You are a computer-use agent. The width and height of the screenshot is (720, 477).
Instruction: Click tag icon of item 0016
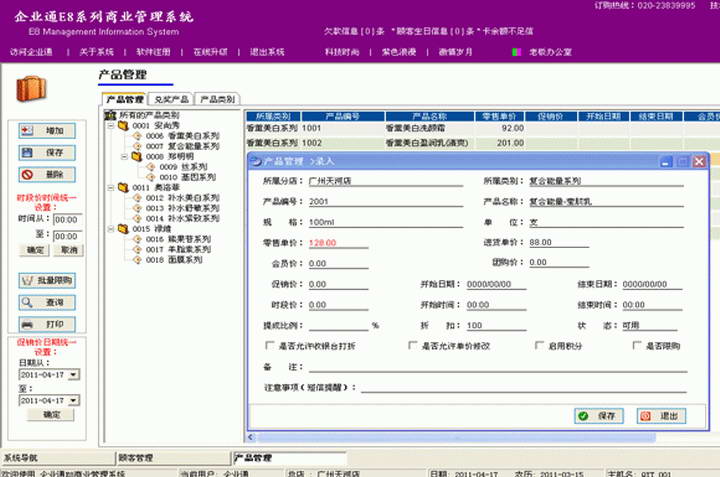pyautogui.click(x=137, y=239)
